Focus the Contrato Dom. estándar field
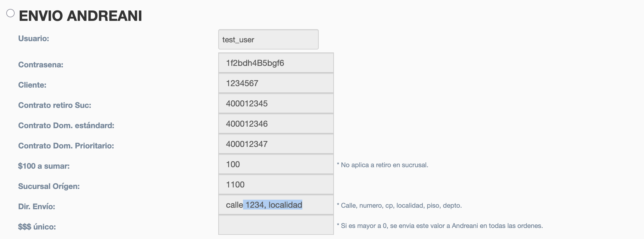The height and width of the screenshot is (239, 644). [276, 124]
